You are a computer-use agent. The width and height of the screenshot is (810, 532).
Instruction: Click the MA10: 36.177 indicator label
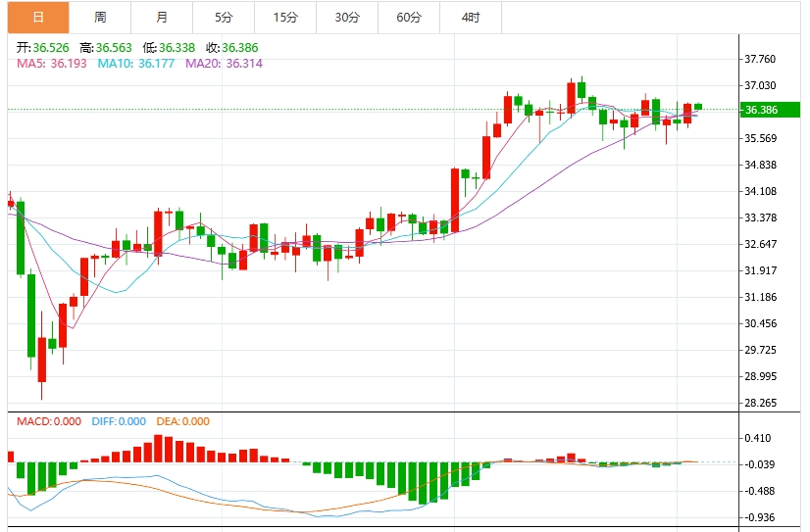point(136,64)
